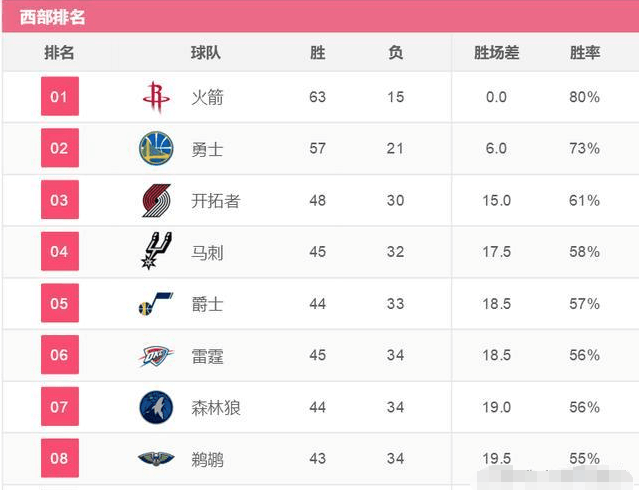Select the 西部排名 header tab

tap(52, 18)
